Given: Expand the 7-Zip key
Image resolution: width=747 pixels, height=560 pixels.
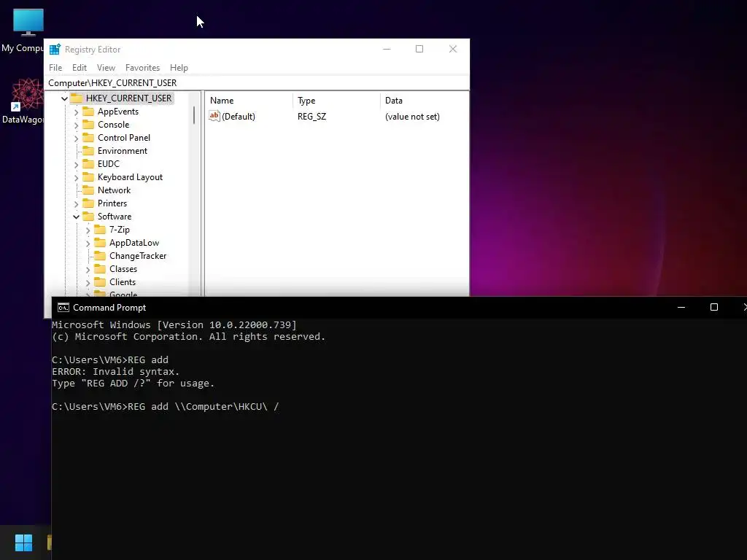Looking at the screenshot, I should [x=88, y=230].
